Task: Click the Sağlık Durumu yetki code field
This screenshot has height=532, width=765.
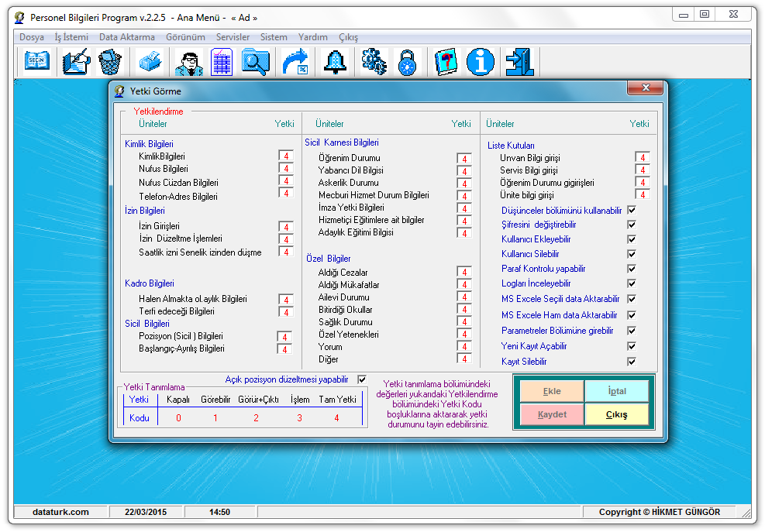Action: [464, 322]
